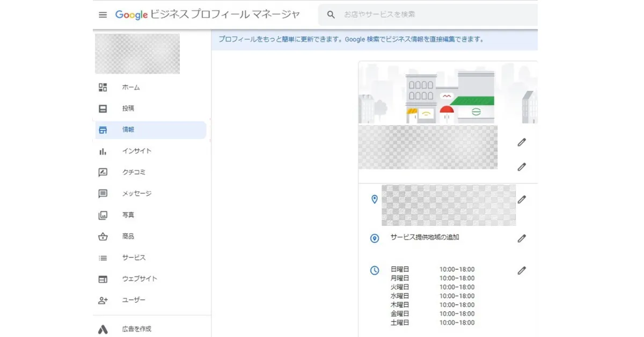Select the 写真 photos icon
The image size is (644, 337).
[103, 215]
